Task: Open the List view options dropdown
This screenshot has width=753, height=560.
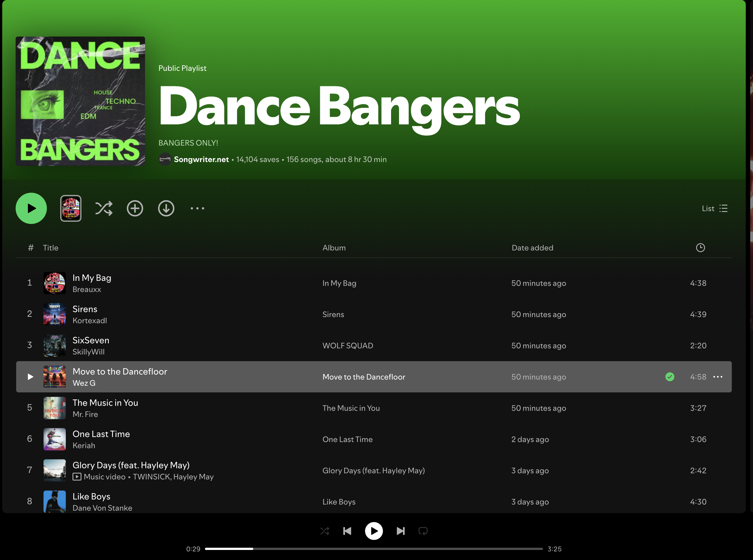Action: [x=715, y=208]
